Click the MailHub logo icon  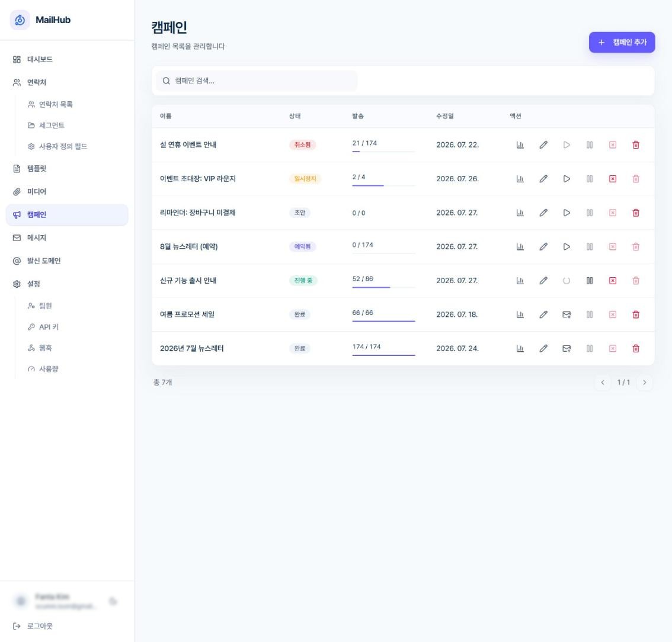pos(20,20)
